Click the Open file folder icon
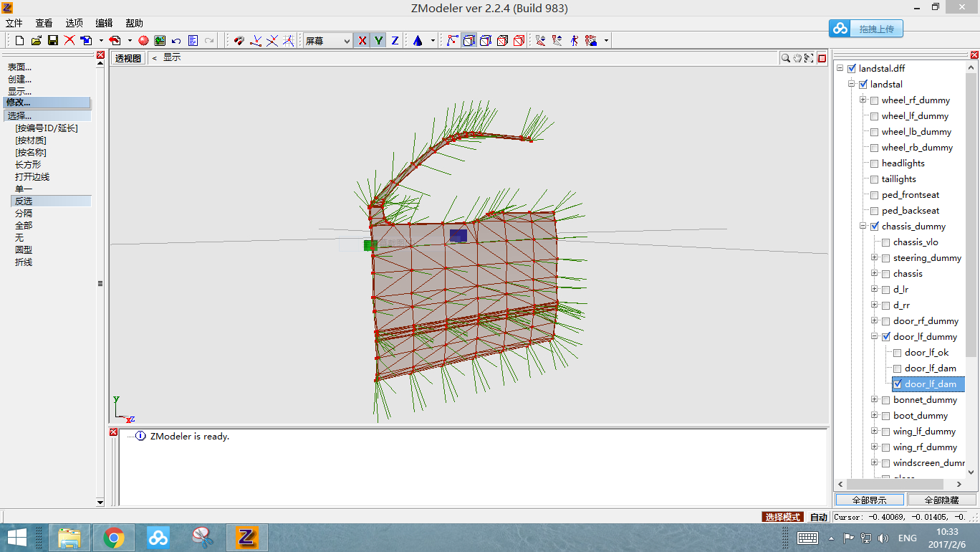Screen dimensions: 980x552 [37, 41]
